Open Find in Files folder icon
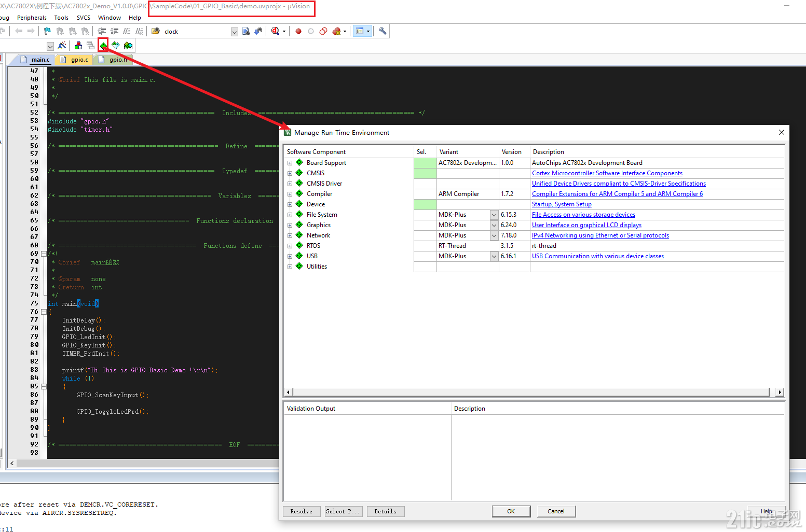This screenshot has height=532, width=806. (x=156, y=31)
